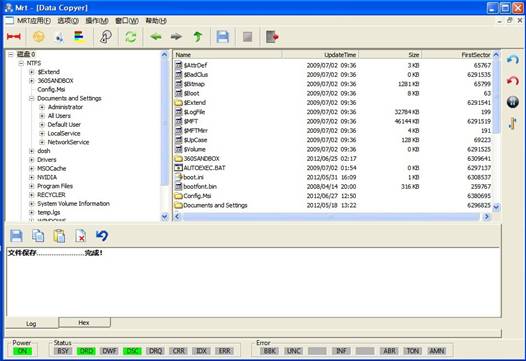
Task: Click the save floppy disk toolbar icon
Action: (x=222, y=37)
